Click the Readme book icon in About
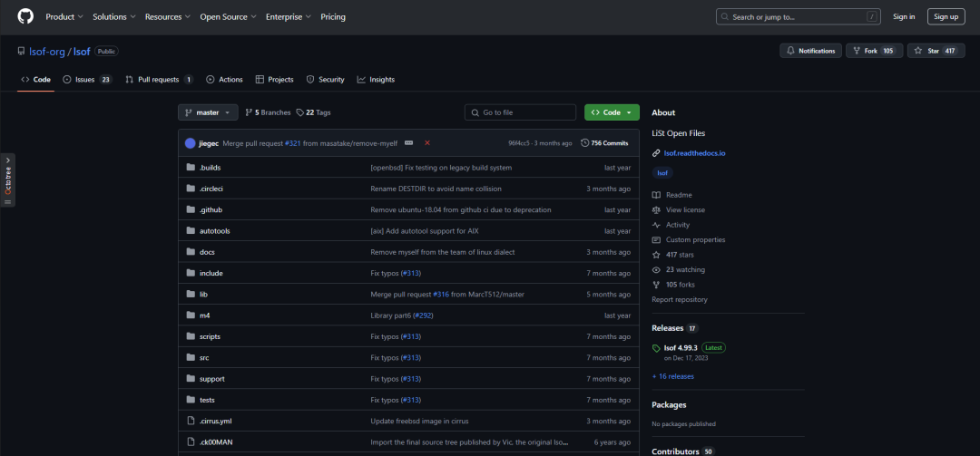Screen dimensions: 980x456 click(x=656, y=195)
